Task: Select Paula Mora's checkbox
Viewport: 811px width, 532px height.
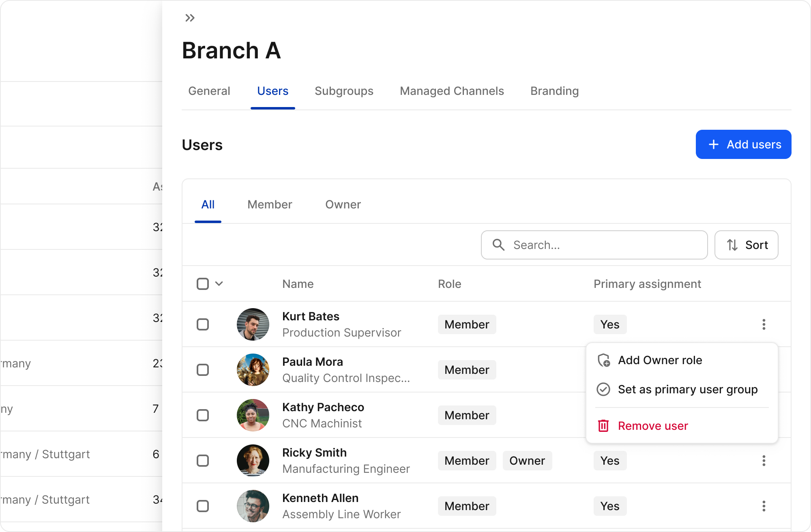Action: tap(203, 370)
